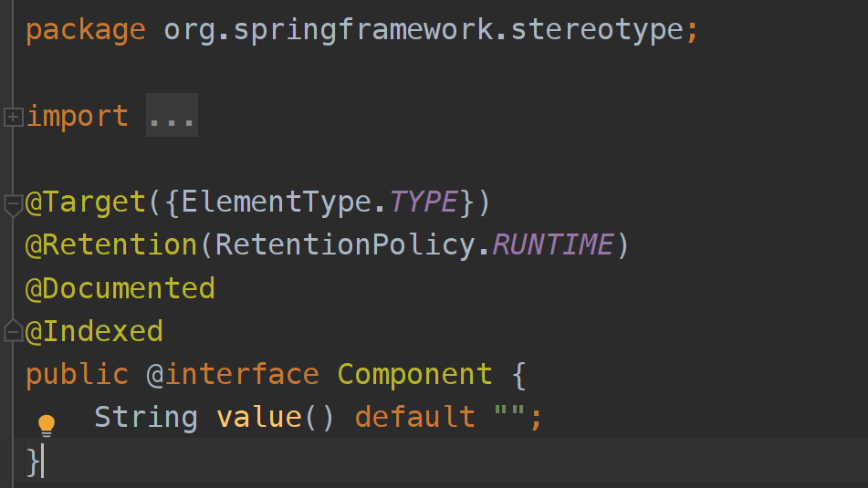Screen dimensions: 868x488
Task: Click the ElementType class reference
Action: click(x=277, y=202)
